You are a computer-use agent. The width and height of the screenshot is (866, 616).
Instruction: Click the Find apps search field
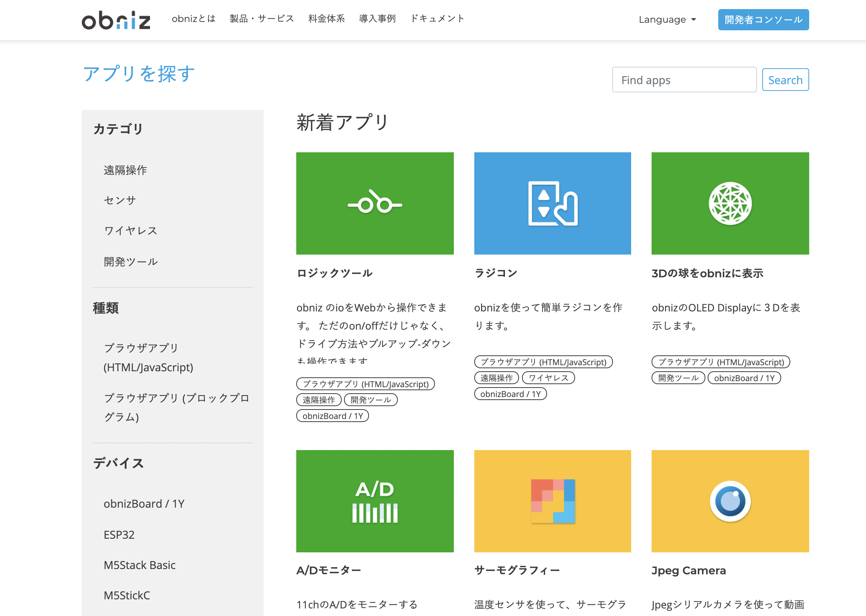pyautogui.click(x=684, y=80)
